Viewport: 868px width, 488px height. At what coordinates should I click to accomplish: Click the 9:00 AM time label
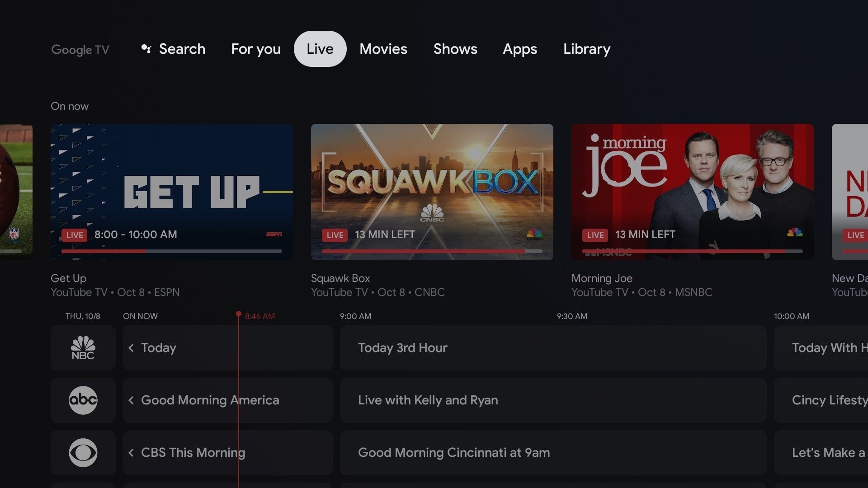click(x=355, y=316)
